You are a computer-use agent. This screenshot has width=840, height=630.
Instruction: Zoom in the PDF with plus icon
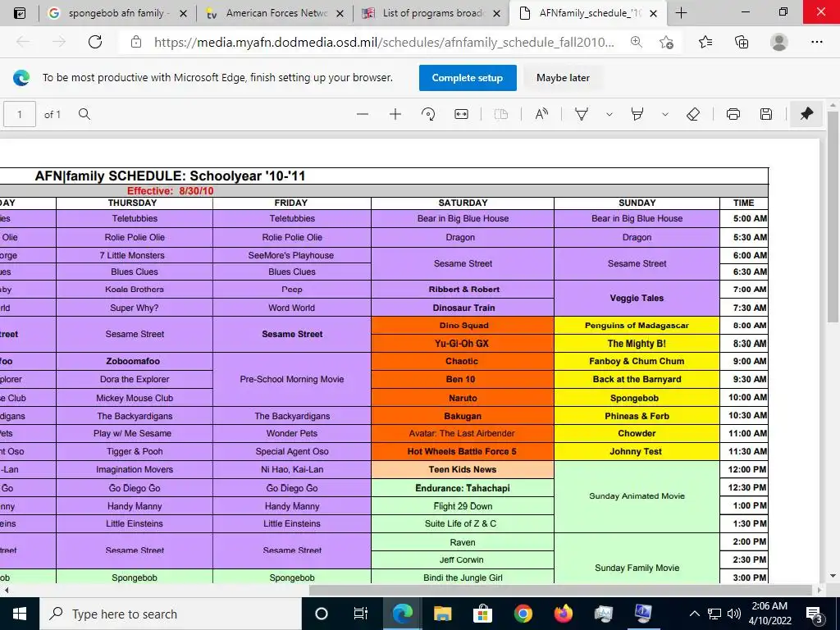point(395,114)
